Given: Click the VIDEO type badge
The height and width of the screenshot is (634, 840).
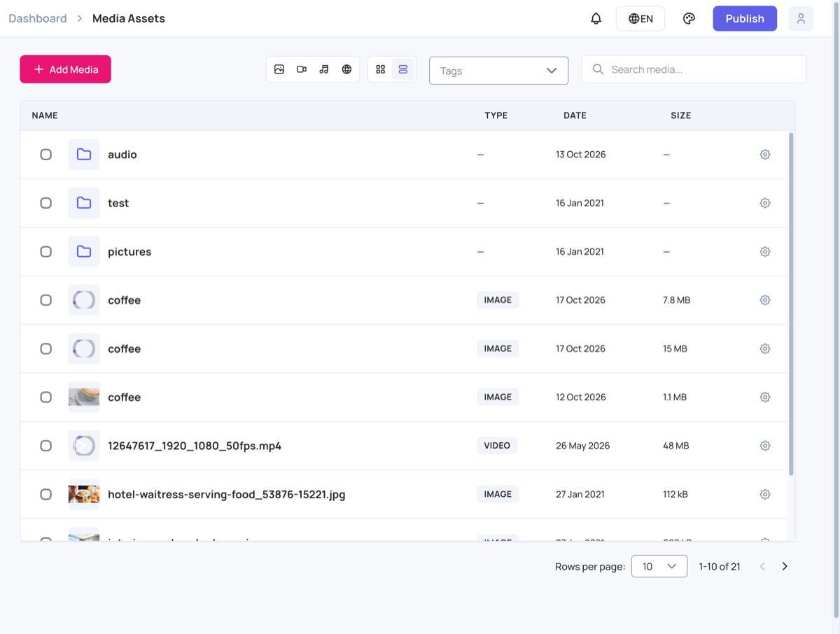Looking at the screenshot, I should [497, 446].
